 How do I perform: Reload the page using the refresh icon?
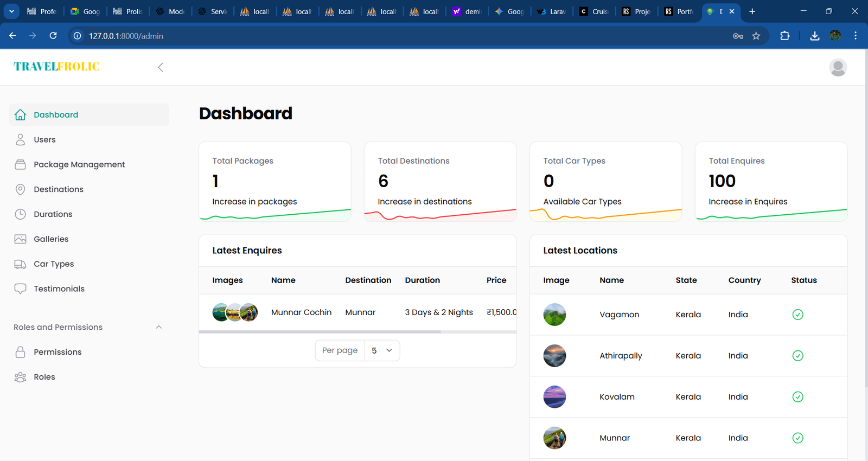click(x=53, y=36)
